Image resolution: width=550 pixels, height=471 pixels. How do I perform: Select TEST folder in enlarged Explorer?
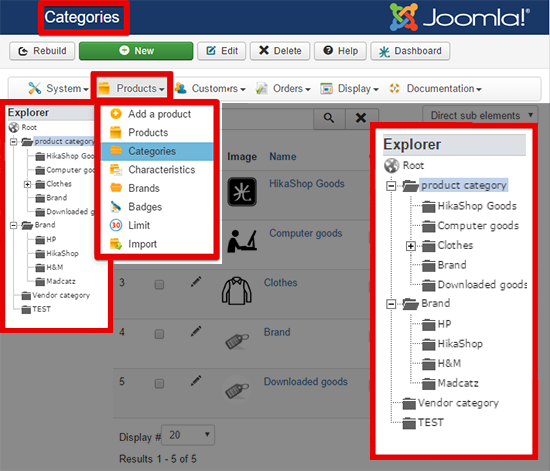click(430, 422)
